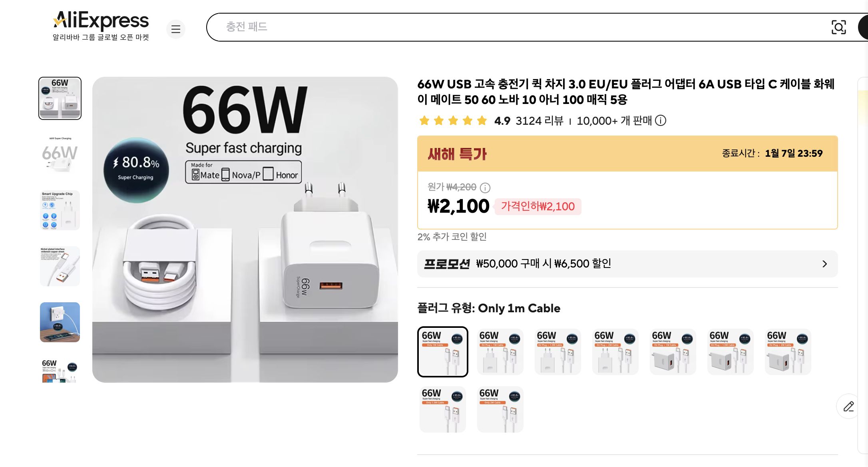Click the image search camera icon
Screen dimensions: 868x467
(839, 27)
